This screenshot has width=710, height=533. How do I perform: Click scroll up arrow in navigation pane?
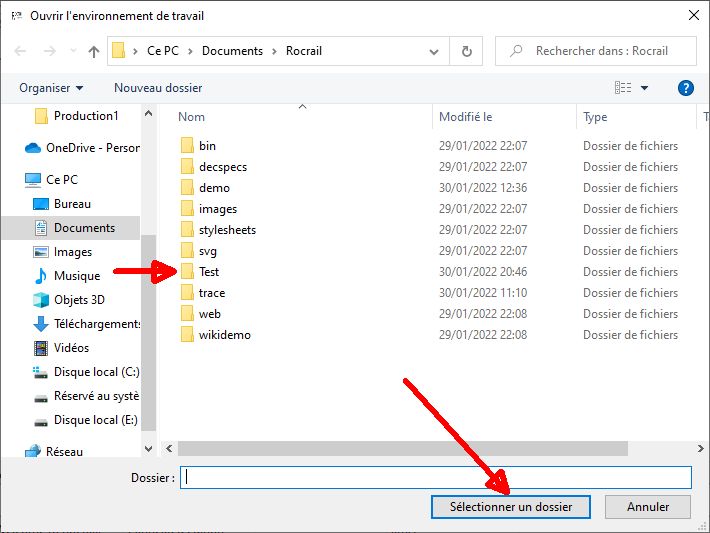click(148, 113)
